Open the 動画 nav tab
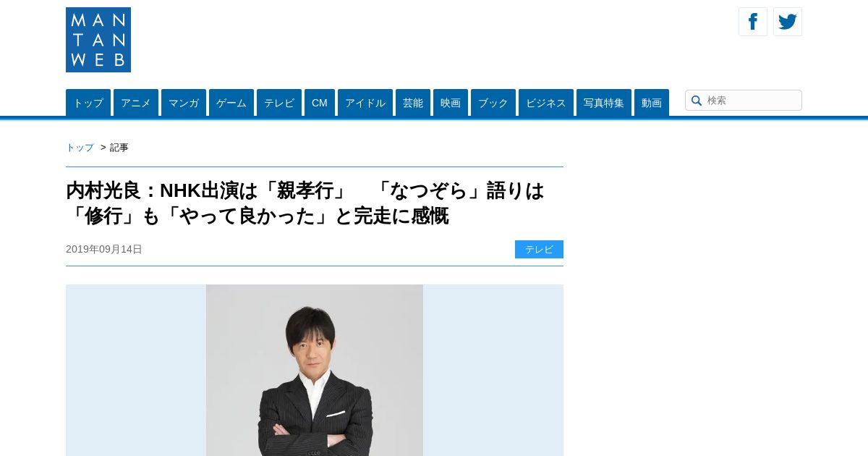This screenshot has height=456, width=868. (x=652, y=103)
